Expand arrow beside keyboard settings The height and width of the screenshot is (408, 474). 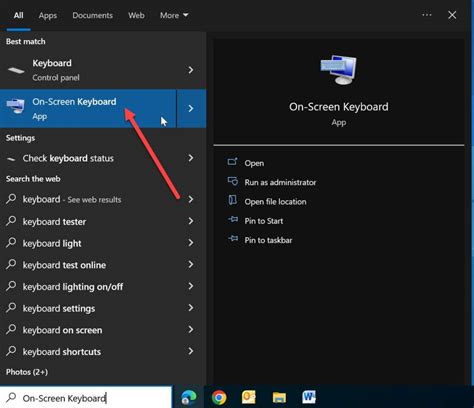click(191, 308)
